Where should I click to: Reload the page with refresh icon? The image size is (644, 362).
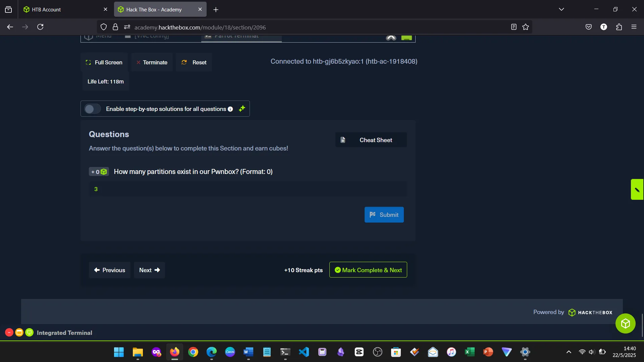pos(40,27)
